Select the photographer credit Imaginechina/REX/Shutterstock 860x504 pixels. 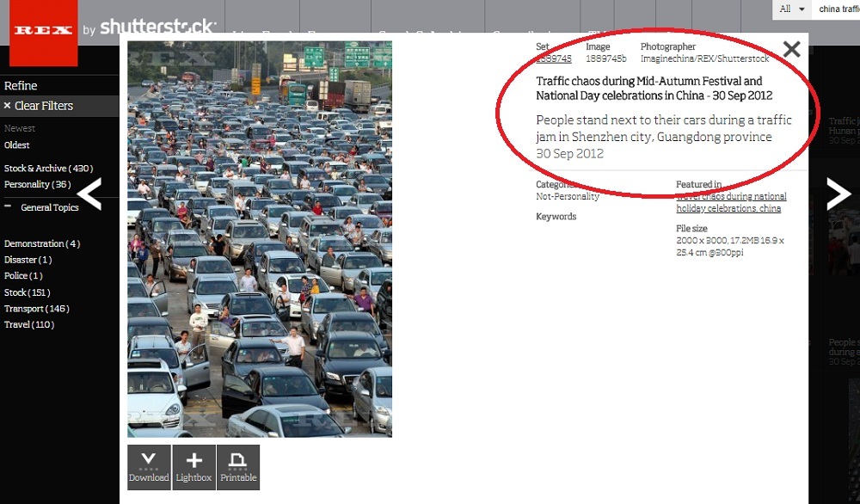pyautogui.click(x=705, y=58)
